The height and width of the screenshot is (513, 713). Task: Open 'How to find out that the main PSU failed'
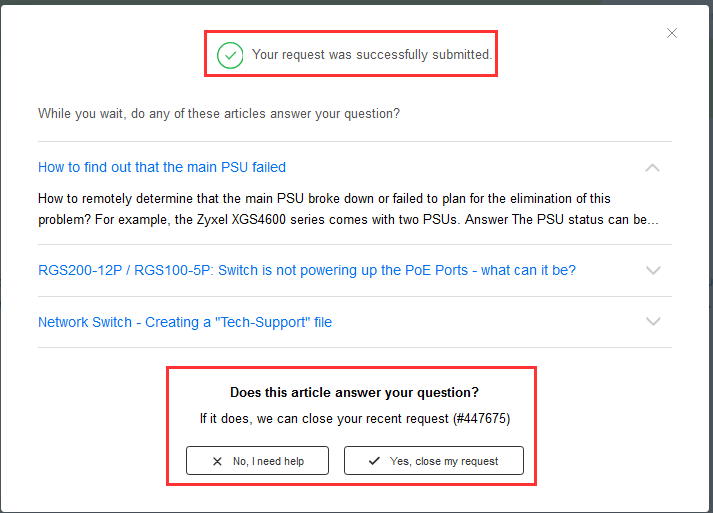coord(162,167)
